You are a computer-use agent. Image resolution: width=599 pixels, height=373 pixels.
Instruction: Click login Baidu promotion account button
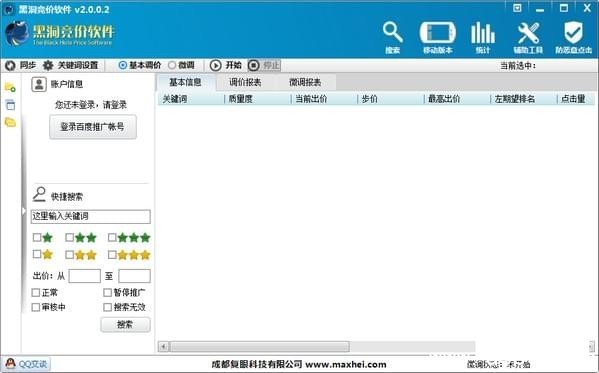[x=93, y=127]
